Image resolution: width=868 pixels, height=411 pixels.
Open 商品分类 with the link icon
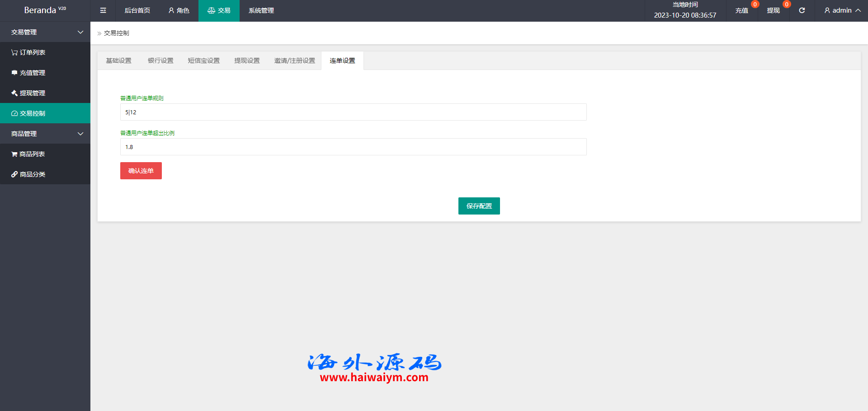point(28,174)
